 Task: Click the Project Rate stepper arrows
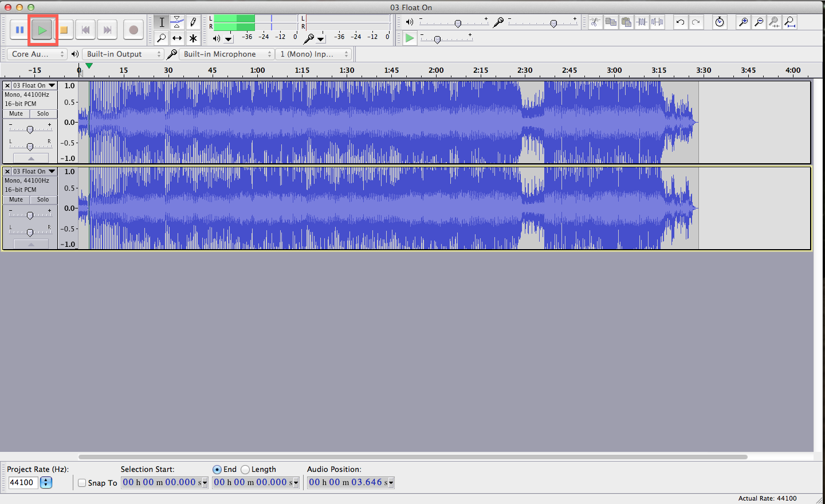[x=46, y=483]
